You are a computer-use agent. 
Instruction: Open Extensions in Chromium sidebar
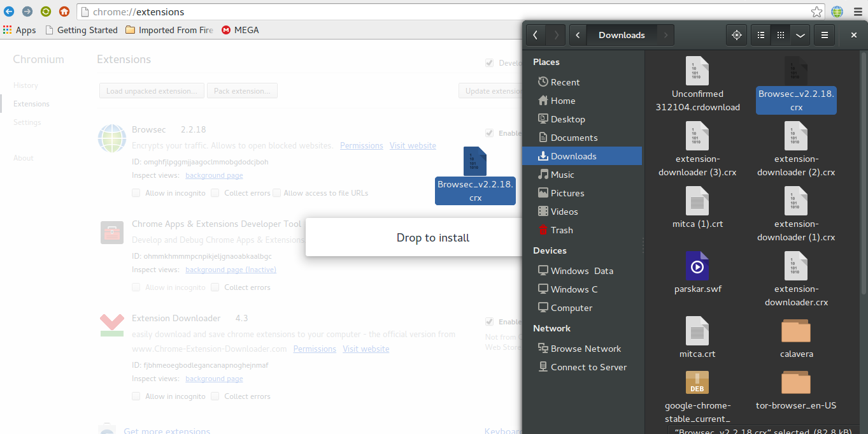pyautogui.click(x=31, y=104)
